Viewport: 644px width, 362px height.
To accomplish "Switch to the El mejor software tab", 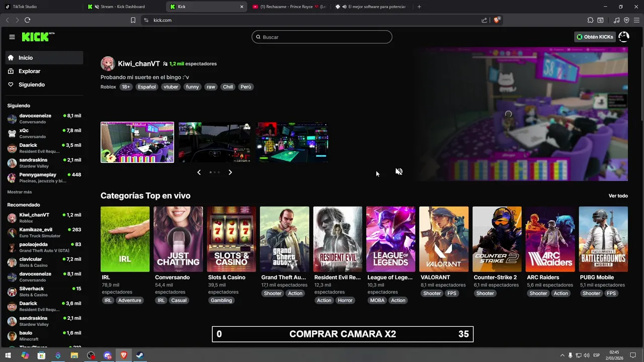I will click(x=372, y=7).
